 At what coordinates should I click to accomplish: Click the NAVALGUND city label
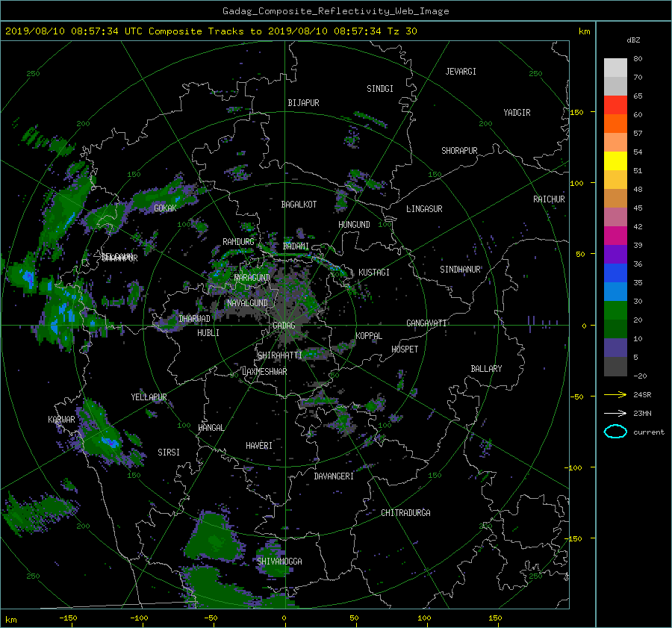point(247,303)
